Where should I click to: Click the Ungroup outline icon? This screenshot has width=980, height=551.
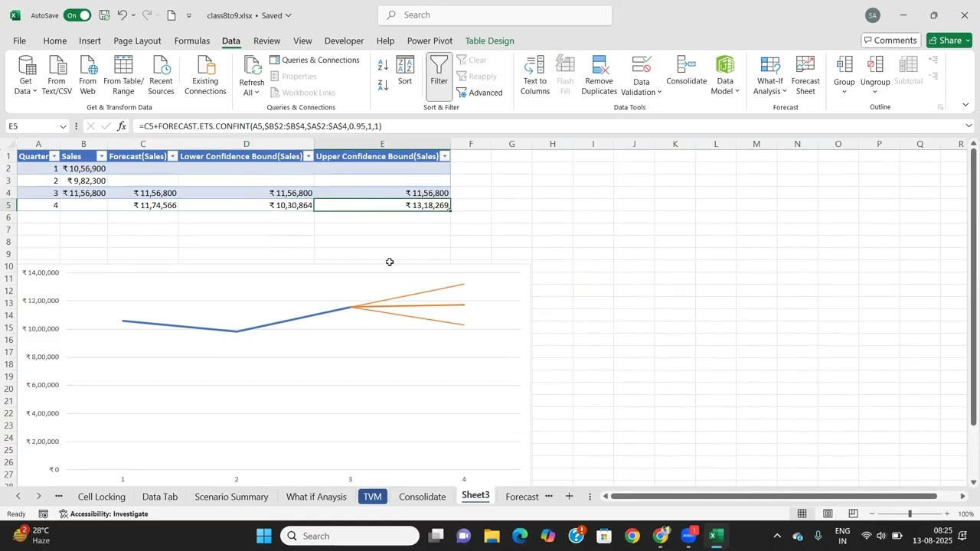[875, 66]
